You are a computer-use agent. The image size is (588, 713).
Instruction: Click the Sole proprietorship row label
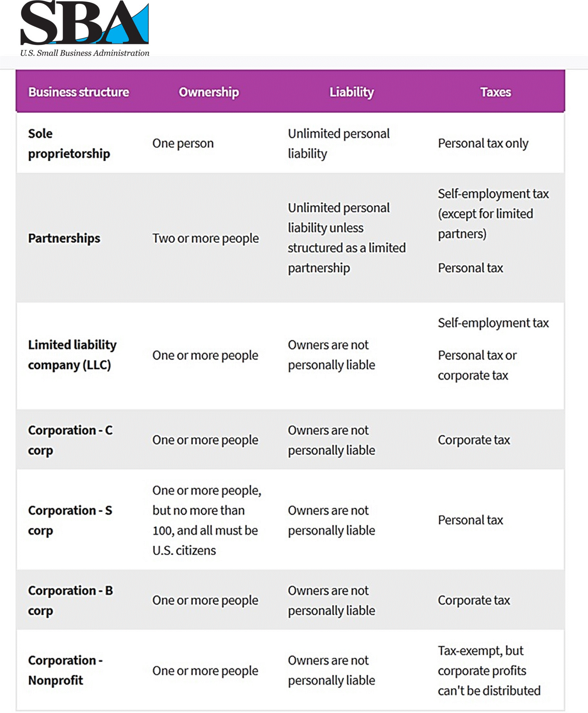(69, 144)
